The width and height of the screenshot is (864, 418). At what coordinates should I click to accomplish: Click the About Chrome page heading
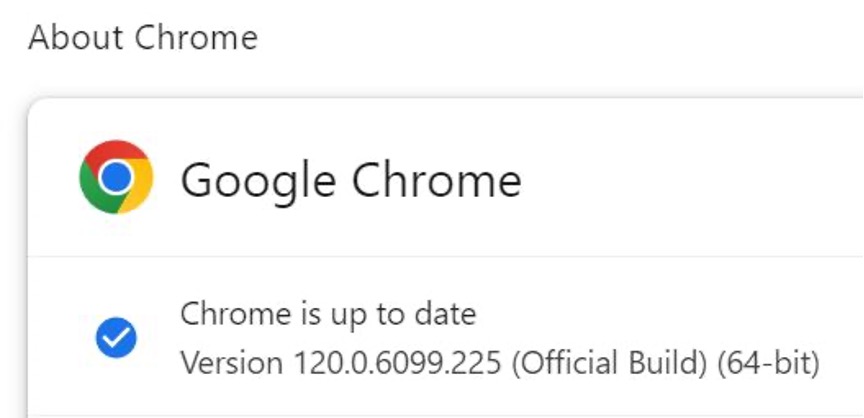(x=143, y=38)
